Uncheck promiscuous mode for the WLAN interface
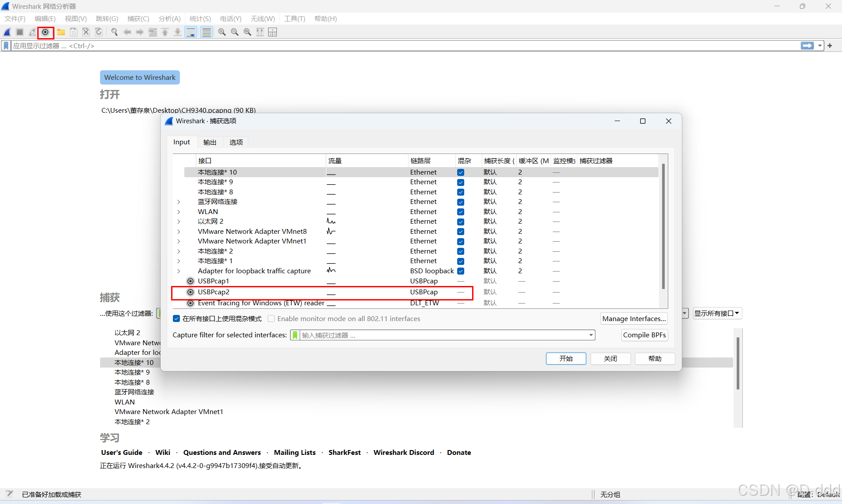This screenshot has height=504, width=842. (460, 211)
